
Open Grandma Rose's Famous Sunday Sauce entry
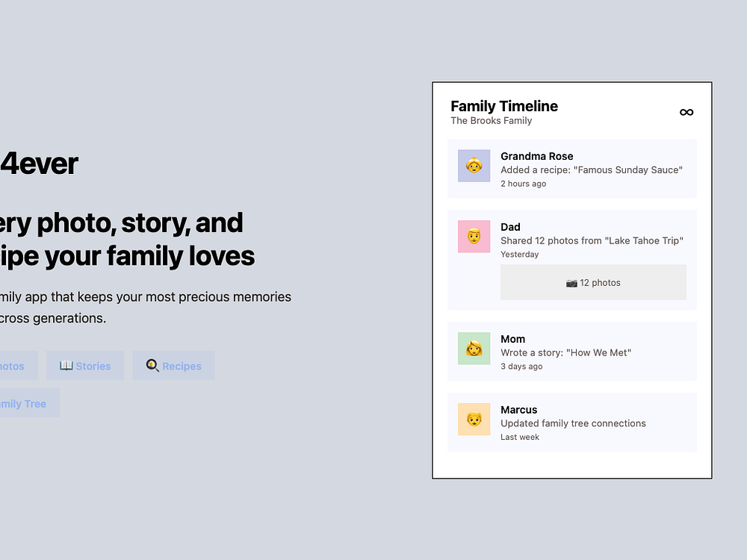[x=571, y=169]
